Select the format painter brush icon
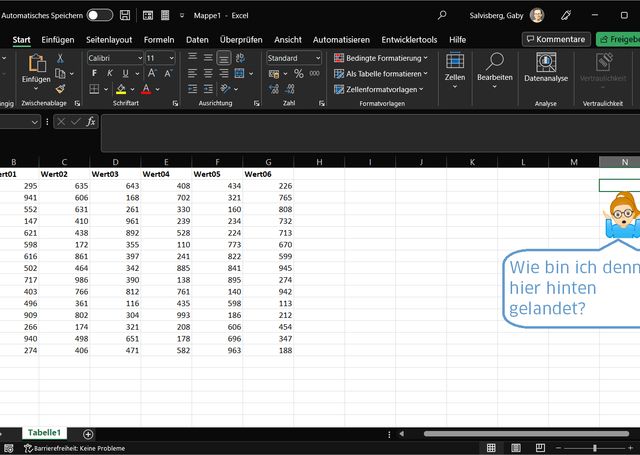The width and height of the screenshot is (640, 455). [60, 89]
